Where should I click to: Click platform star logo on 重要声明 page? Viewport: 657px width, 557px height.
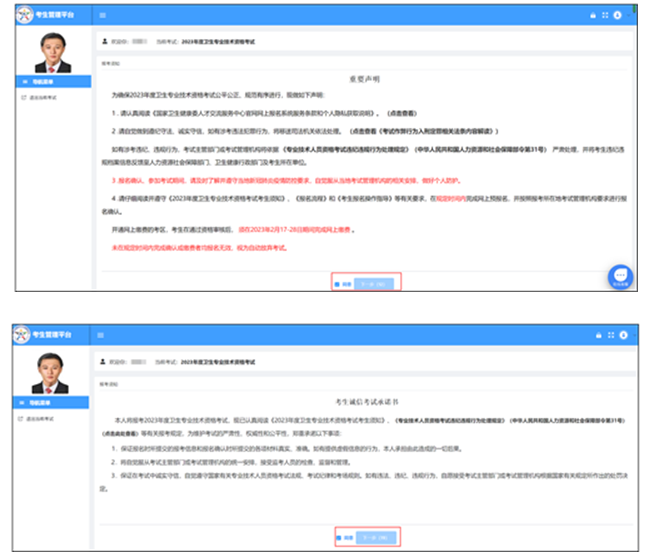click(25, 15)
